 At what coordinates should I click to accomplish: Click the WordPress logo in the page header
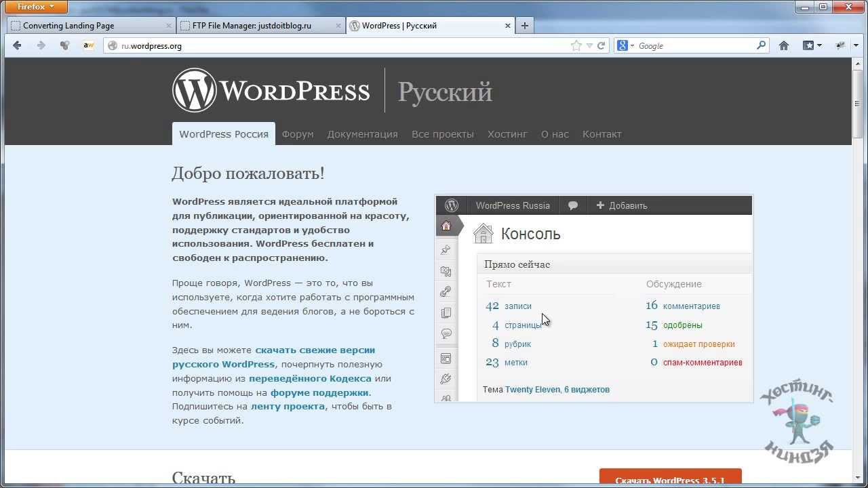[271, 90]
